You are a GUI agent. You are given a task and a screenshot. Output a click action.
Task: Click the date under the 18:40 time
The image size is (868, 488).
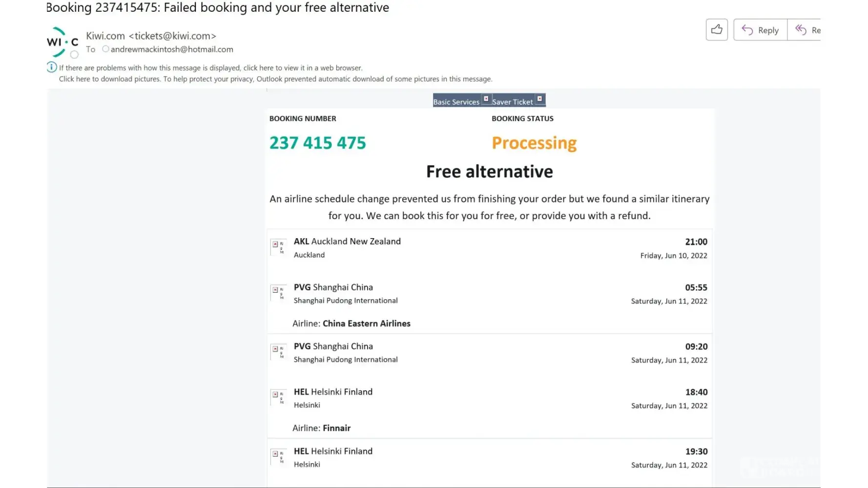[669, 406]
